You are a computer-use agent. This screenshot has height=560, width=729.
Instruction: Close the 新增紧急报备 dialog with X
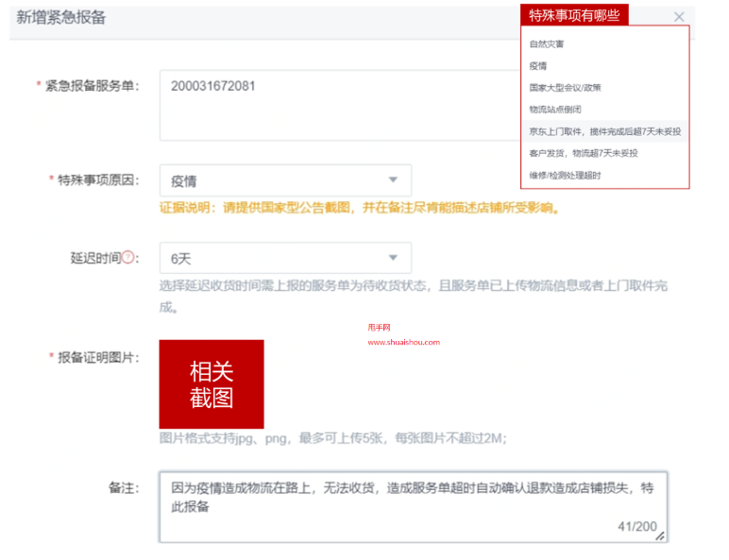(x=679, y=17)
